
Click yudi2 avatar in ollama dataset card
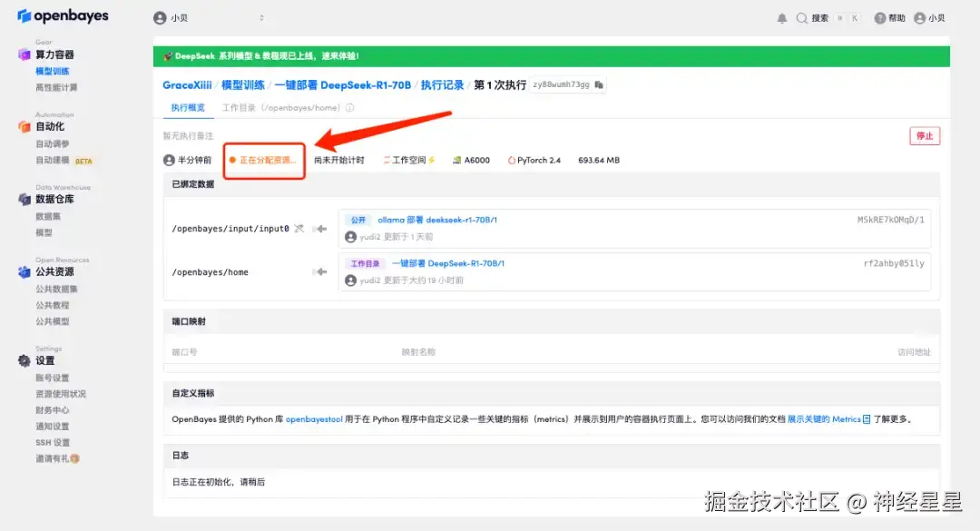(350, 237)
